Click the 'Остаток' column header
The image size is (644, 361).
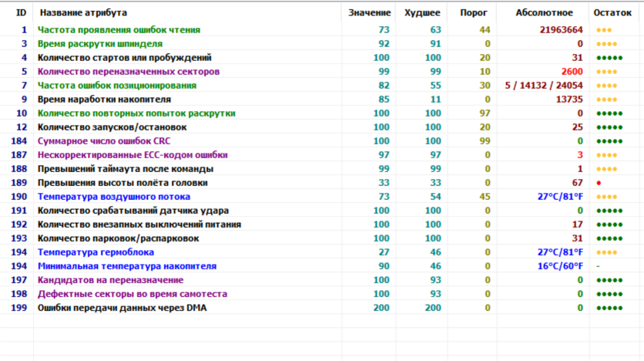pos(612,13)
